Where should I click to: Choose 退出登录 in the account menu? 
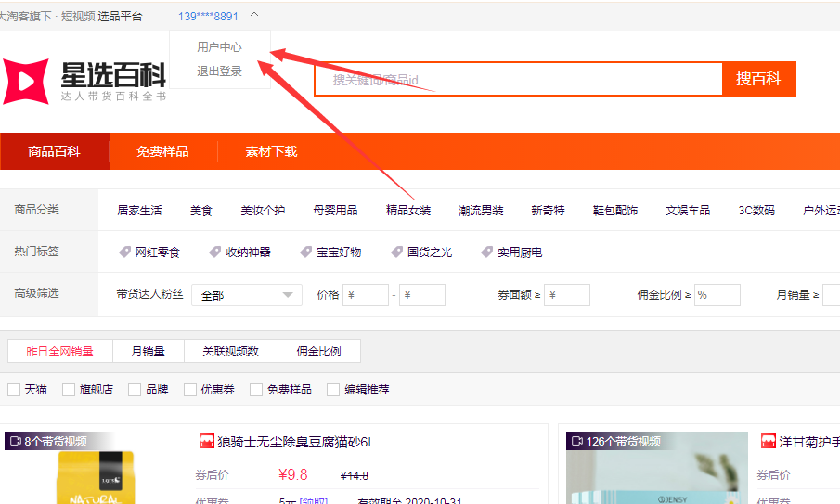pyautogui.click(x=219, y=71)
